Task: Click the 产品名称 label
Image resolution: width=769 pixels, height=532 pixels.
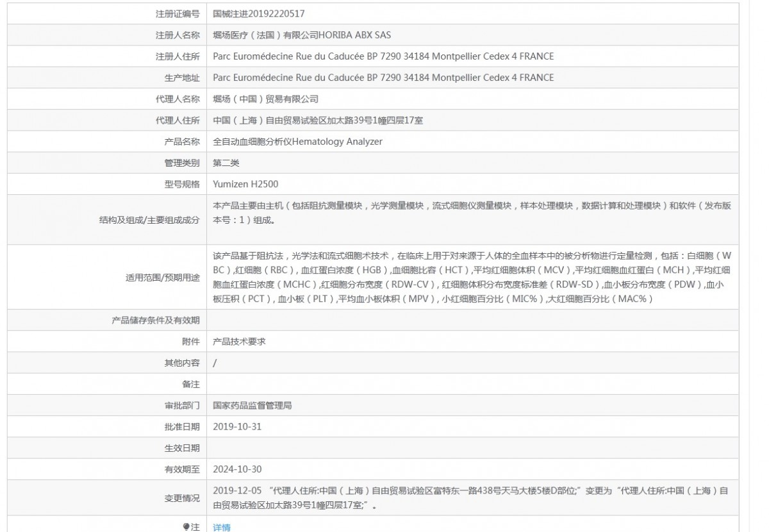Action: 183,142
